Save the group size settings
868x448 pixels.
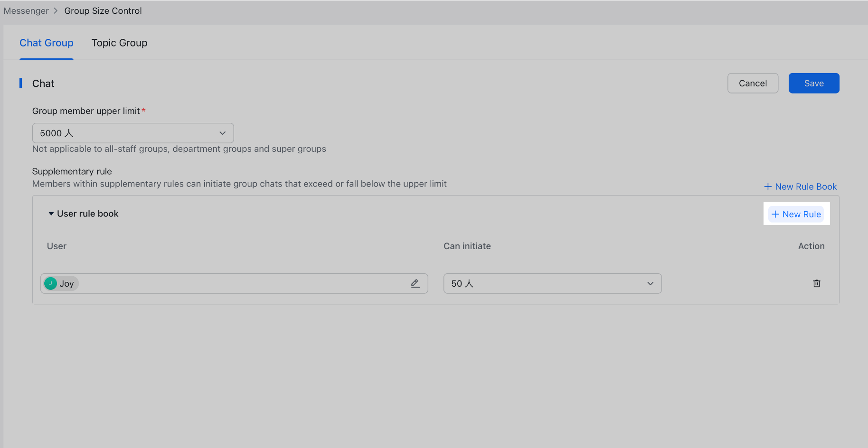tap(814, 83)
